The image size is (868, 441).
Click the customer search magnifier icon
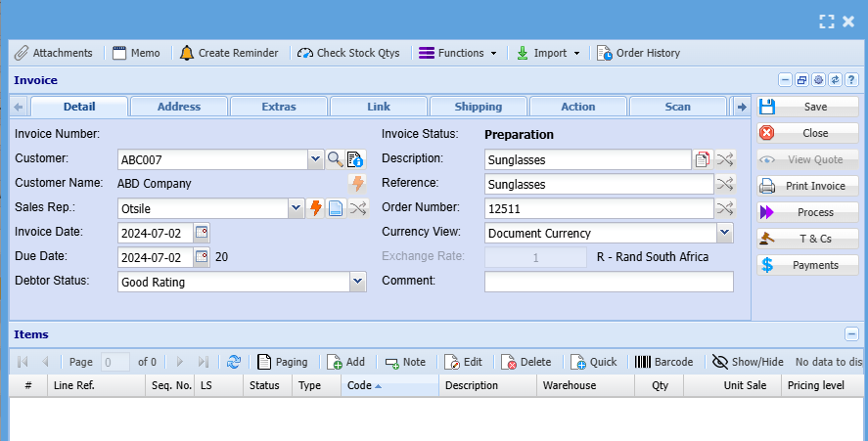pyautogui.click(x=335, y=159)
